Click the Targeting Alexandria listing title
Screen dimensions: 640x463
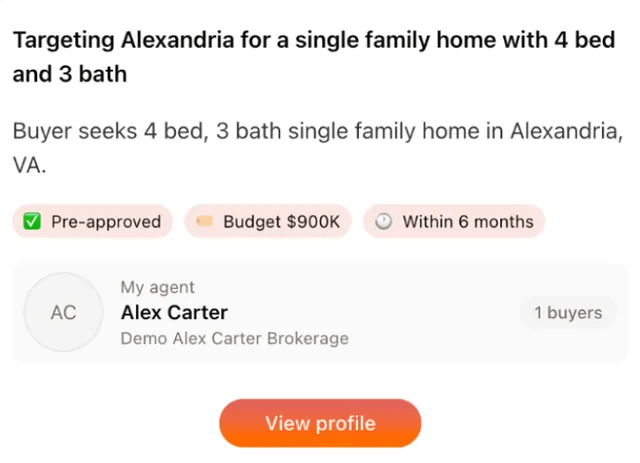314,57
